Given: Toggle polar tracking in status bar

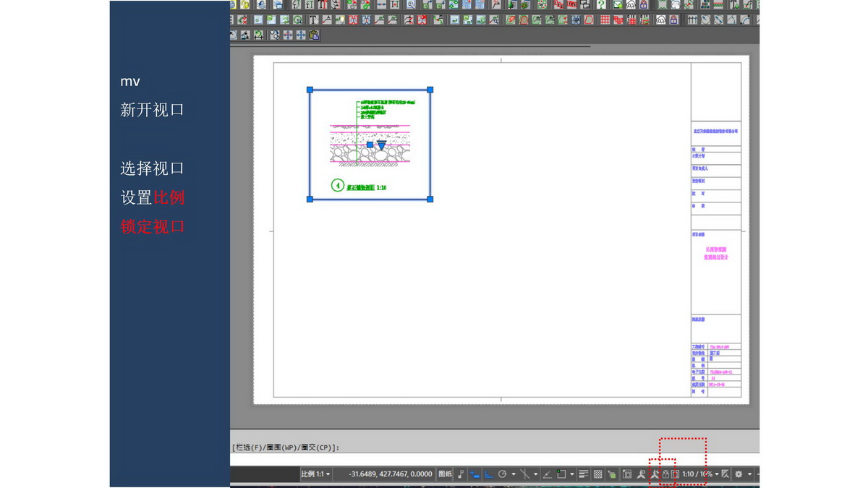Looking at the screenshot, I should pos(502,474).
